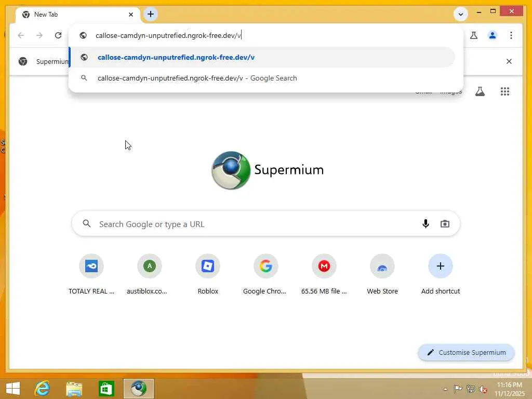Open the Windows Start button
532x399 pixels.
[13, 389]
